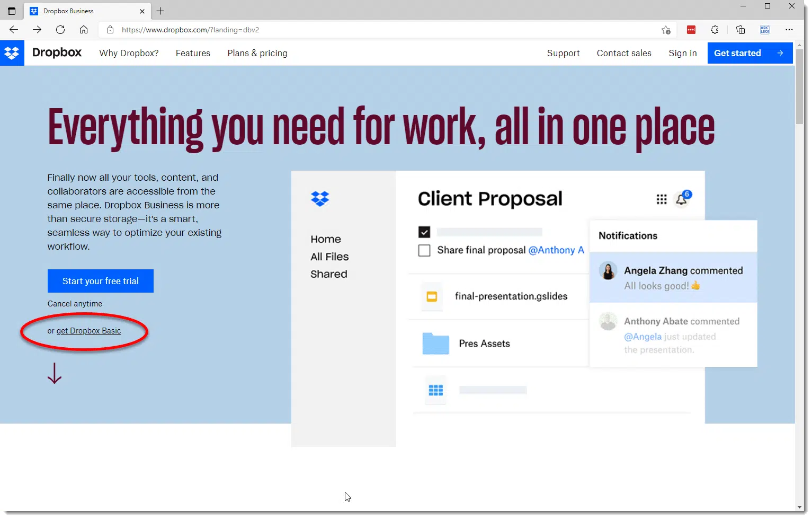Select Shared in the mockup sidebar

pos(329,274)
